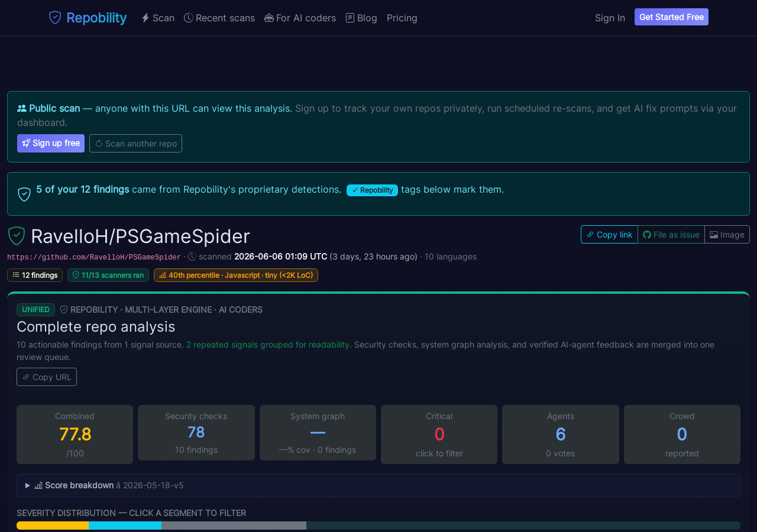Click the Agents 6 card
This screenshot has width=757, height=532.
click(x=561, y=434)
